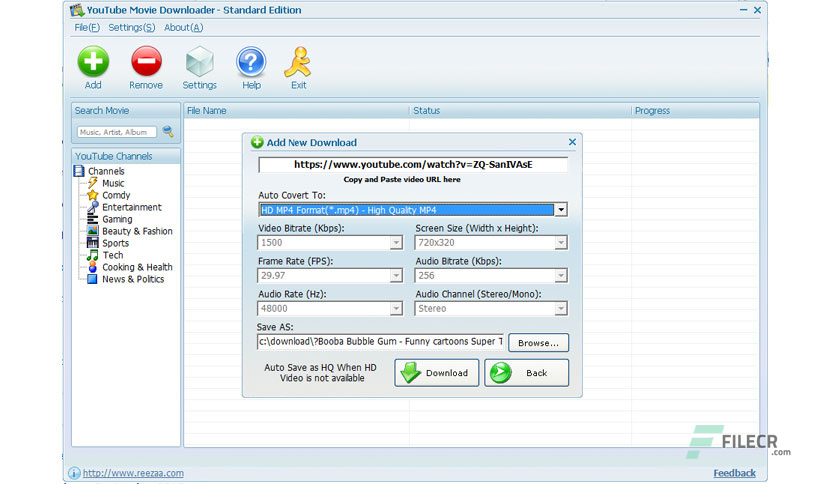Viewport: 836px width, 484px height.
Task: Click the search movie magnifier icon
Action: coord(168,131)
